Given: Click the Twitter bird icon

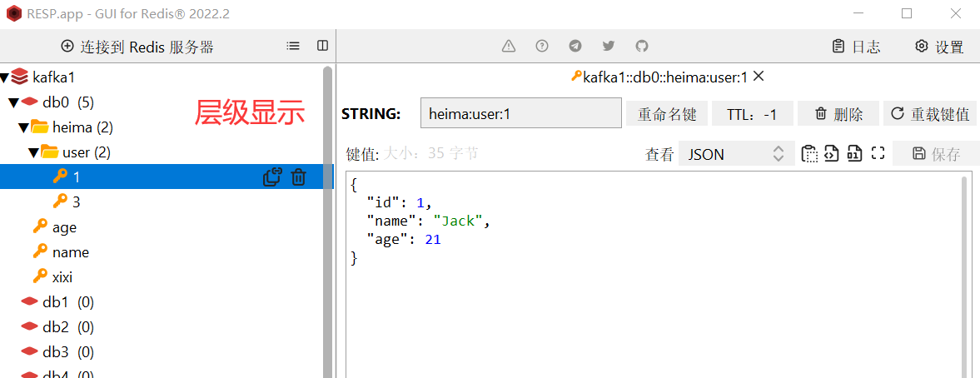Looking at the screenshot, I should tap(609, 46).
